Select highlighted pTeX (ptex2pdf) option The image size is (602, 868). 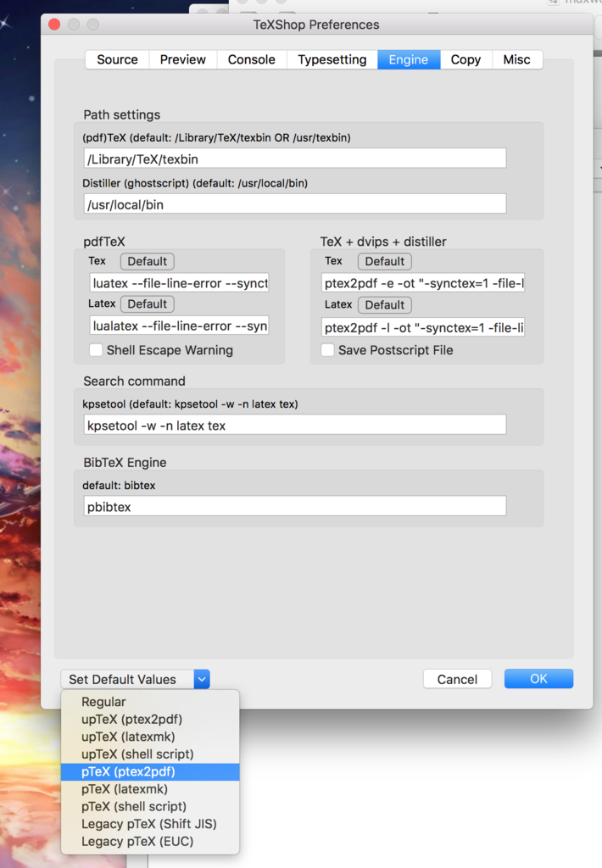tap(150, 771)
